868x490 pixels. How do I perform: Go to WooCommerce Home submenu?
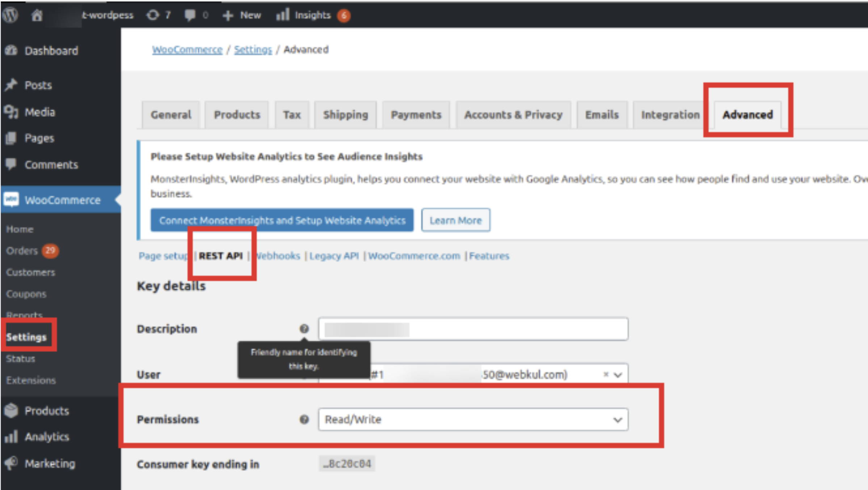pos(20,229)
